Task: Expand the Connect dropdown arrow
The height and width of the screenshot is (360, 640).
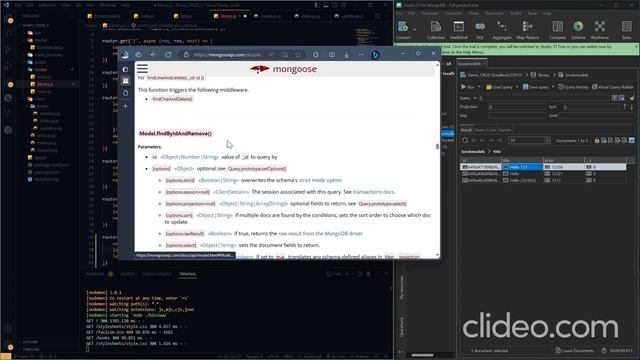Action: click(415, 29)
